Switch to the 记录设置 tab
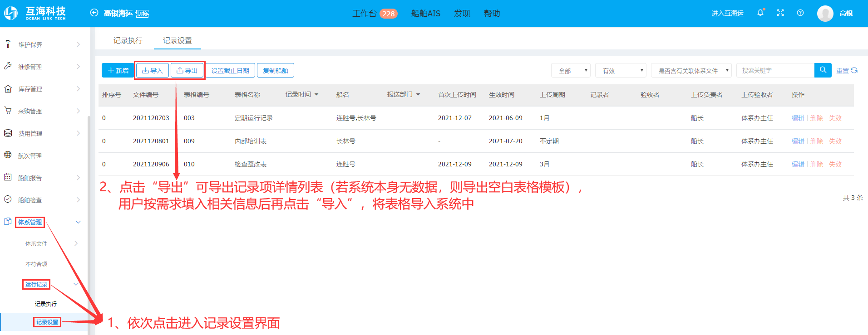The width and height of the screenshot is (868, 335). (x=178, y=40)
